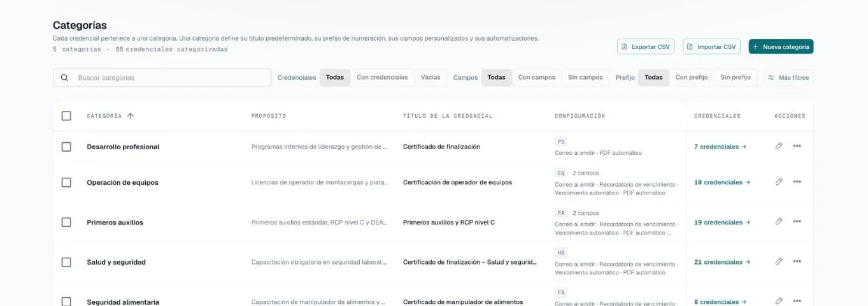868x306 pixels.
Task: Open the Salud y seguridad category name
Action: pyautogui.click(x=116, y=262)
